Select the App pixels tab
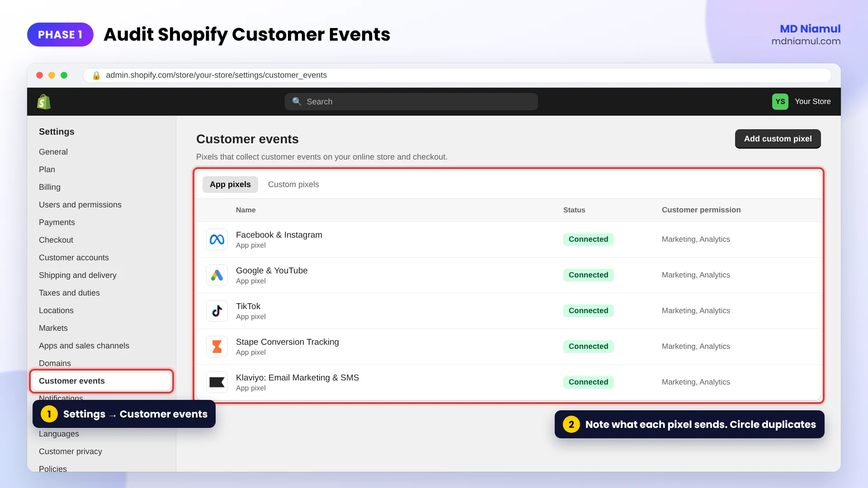 (x=230, y=184)
